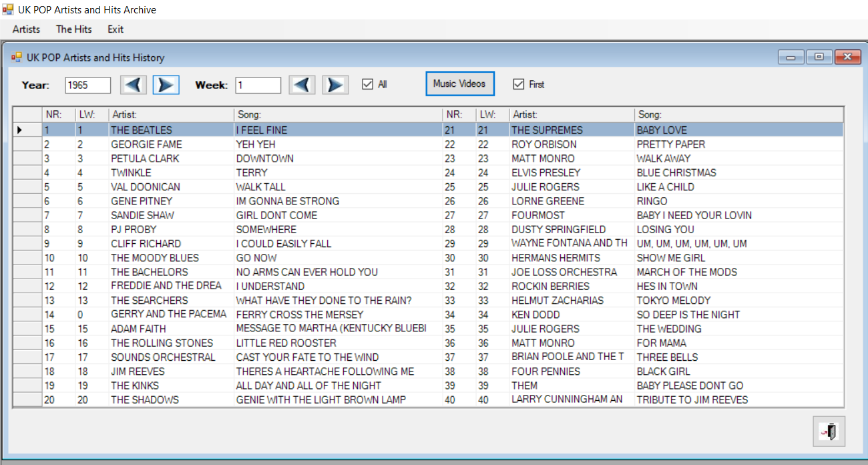Select THE KINKS artist cell
This screenshot has width=868, height=465.
click(172, 385)
